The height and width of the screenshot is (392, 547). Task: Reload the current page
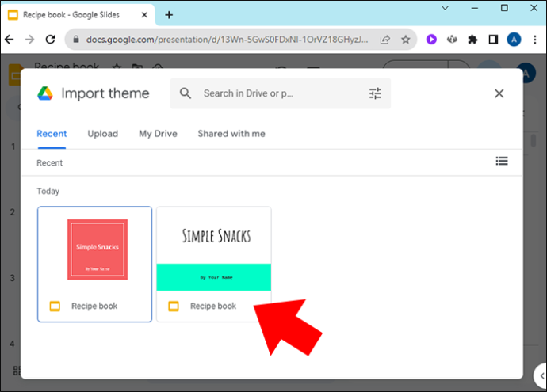tap(51, 40)
